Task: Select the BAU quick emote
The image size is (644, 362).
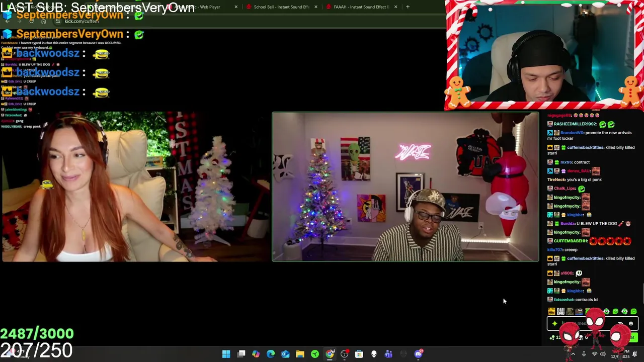Action: pyautogui.click(x=560, y=312)
